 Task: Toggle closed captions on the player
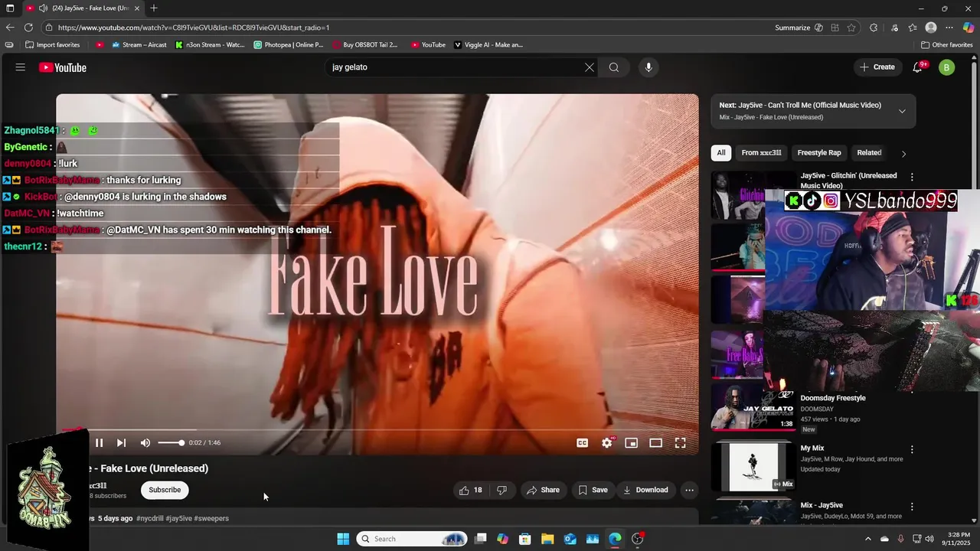tap(583, 443)
